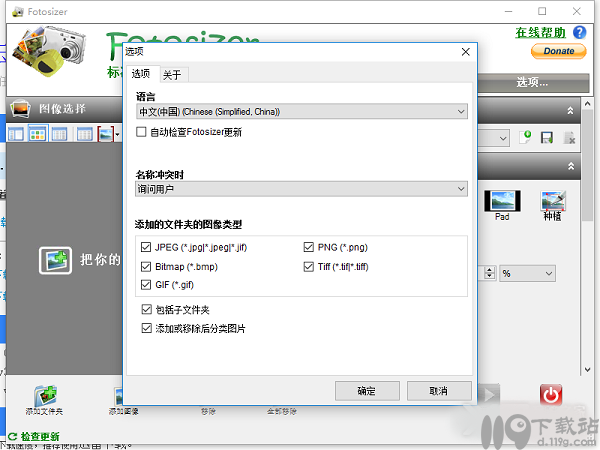
Task: Open the % unit dropdown
Action: pyautogui.click(x=527, y=273)
